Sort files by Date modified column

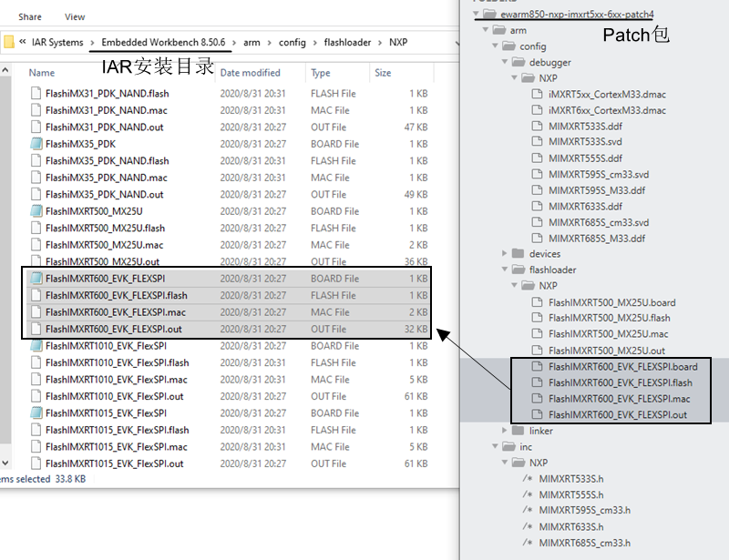250,73
